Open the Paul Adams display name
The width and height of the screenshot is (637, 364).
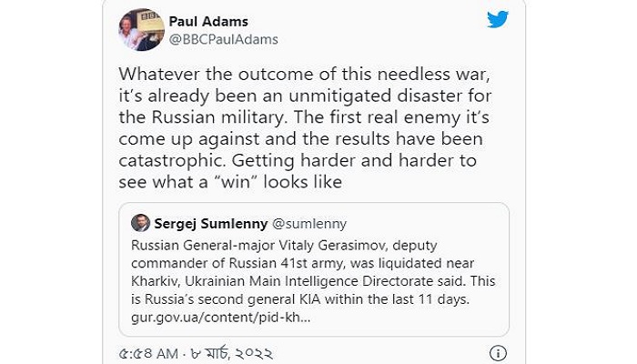pyautogui.click(x=208, y=22)
